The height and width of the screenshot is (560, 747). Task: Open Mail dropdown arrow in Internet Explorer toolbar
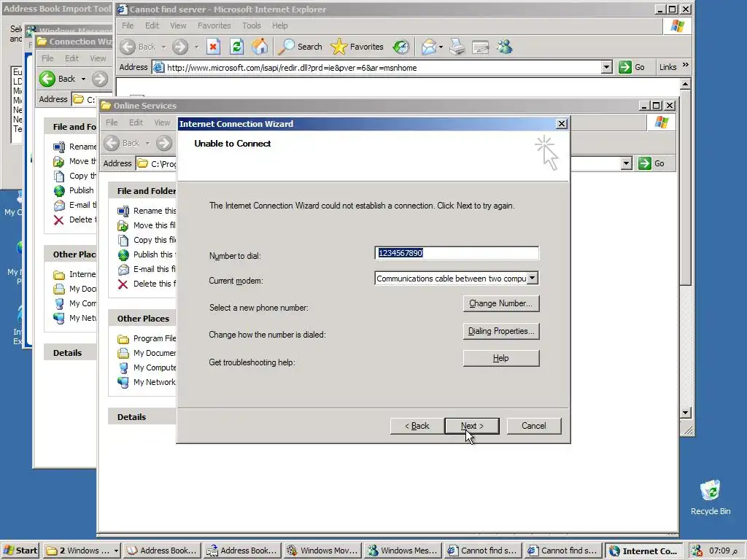pos(441,47)
